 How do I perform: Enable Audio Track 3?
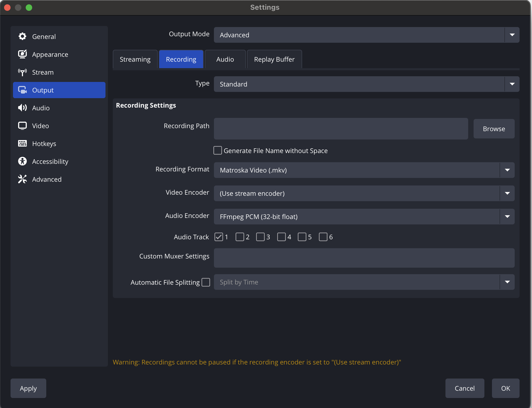point(260,237)
